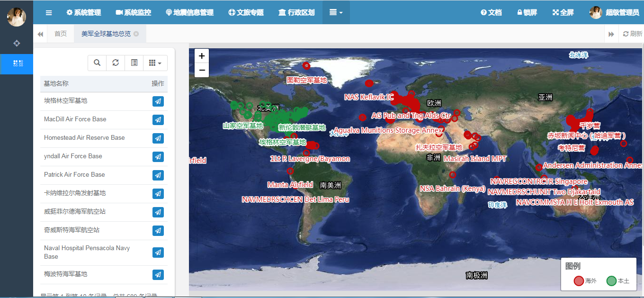Screen dimensions: 644x298
Task: Click the NAVREGCONTRCTR Singapore map label
Action: (x=539, y=181)
